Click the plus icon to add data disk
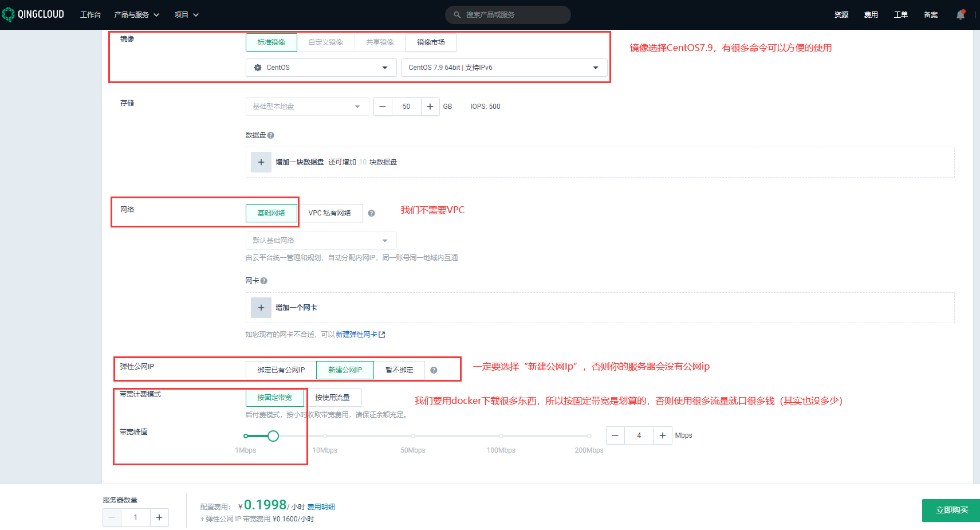Screen dimensions: 980x530 [261, 162]
